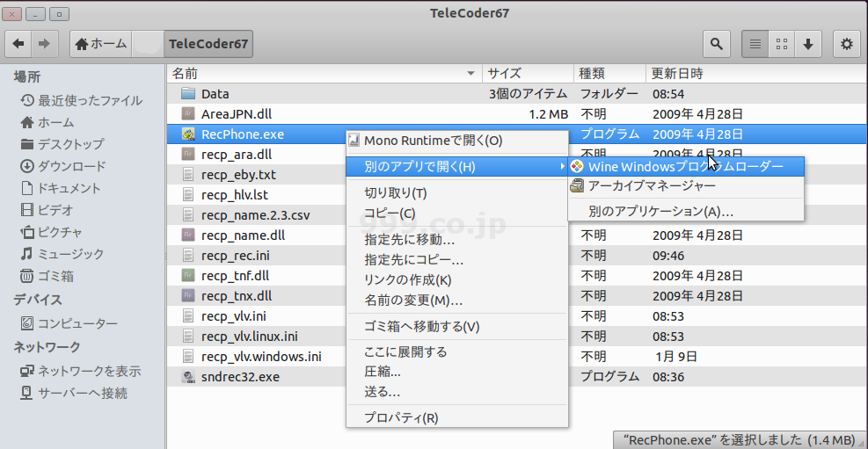This screenshot has height=449, width=868.
Task: Open Recently Used Files in sidebar
Action: (x=82, y=101)
